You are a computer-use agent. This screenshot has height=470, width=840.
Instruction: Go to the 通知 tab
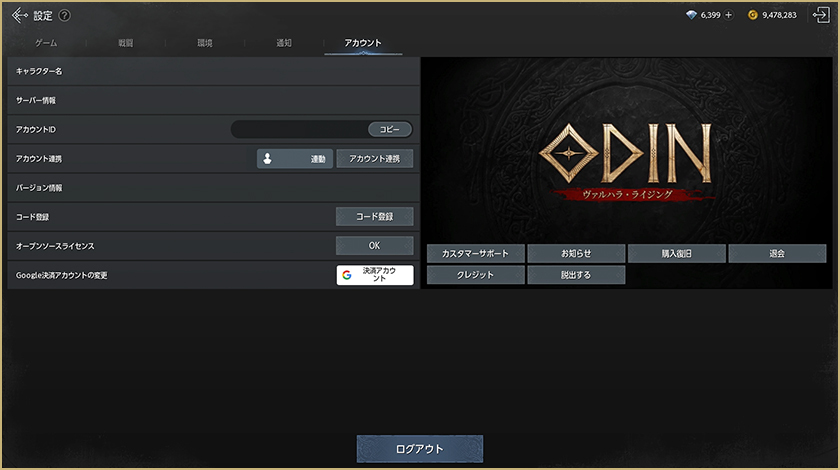[284, 44]
